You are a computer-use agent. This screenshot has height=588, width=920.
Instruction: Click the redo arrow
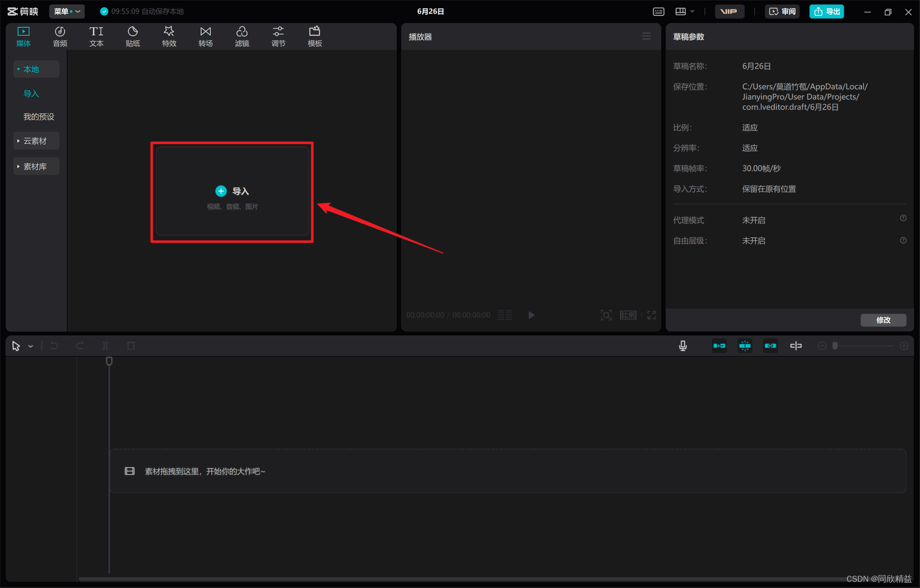[x=80, y=346]
